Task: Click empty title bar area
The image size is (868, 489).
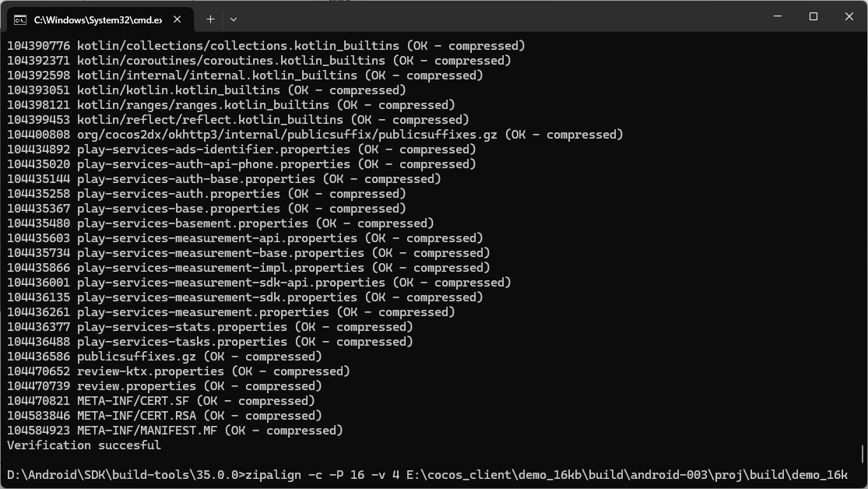Action: pyautogui.click(x=498, y=17)
